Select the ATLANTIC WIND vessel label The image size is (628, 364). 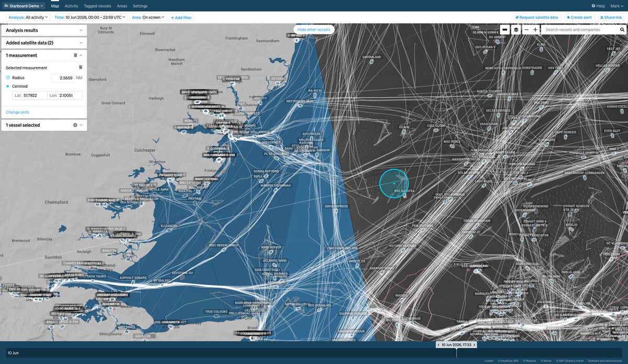[x=275, y=260]
